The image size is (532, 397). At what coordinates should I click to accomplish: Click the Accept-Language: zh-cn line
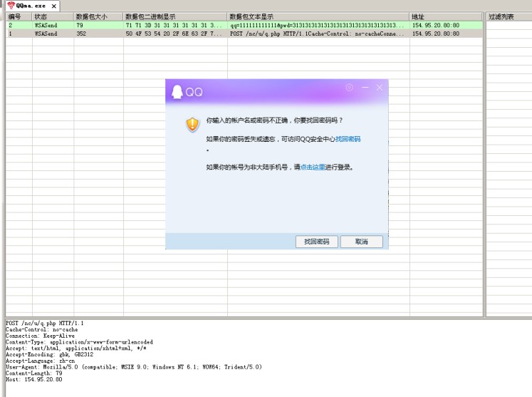(x=40, y=361)
